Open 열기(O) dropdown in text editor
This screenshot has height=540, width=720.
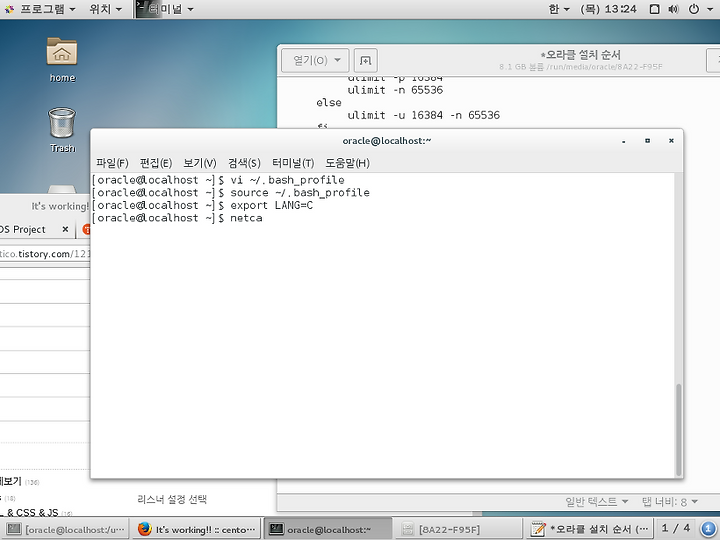pyautogui.click(x=315, y=60)
